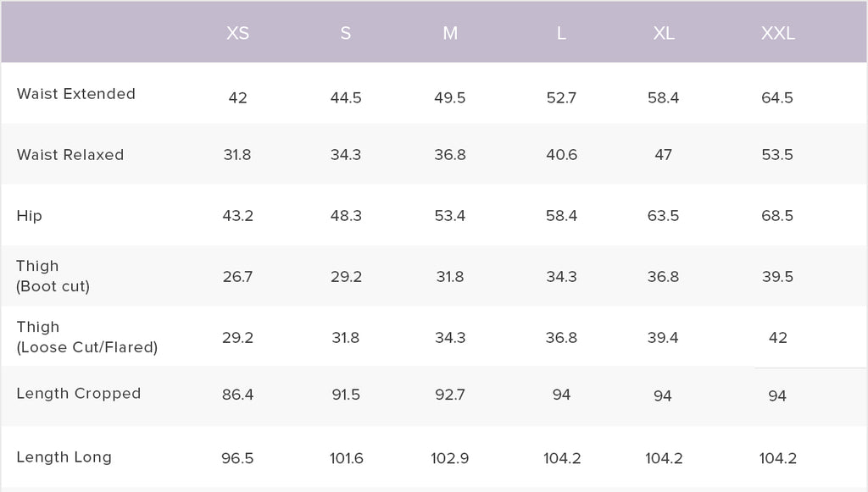Click the XXL Waist Relaxed value 53.5

pyautogui.click(x=777, y=155)
